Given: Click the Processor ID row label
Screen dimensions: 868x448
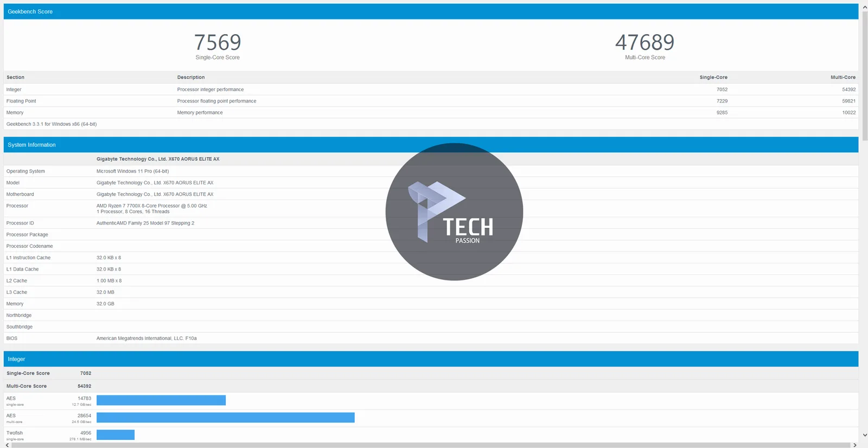Looking at the screenshot, I should (20, 223).
